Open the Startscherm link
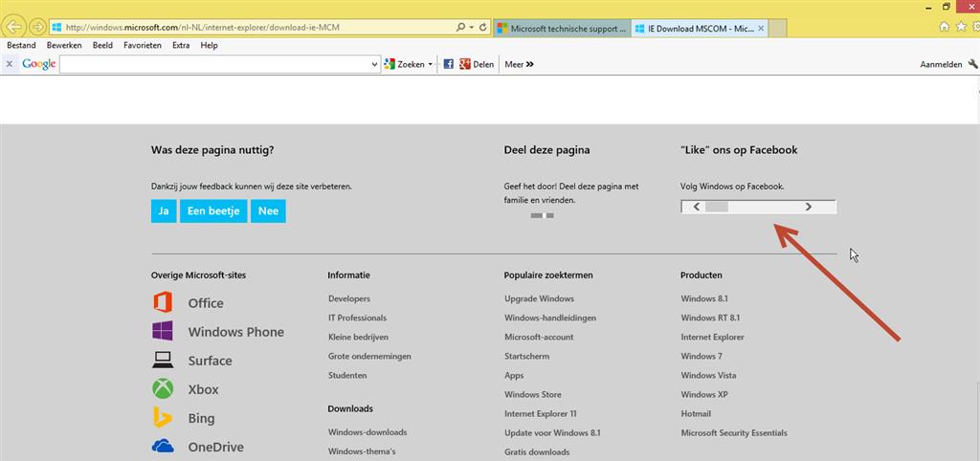This screenshot has height=461, width=980. click(527, 356)
